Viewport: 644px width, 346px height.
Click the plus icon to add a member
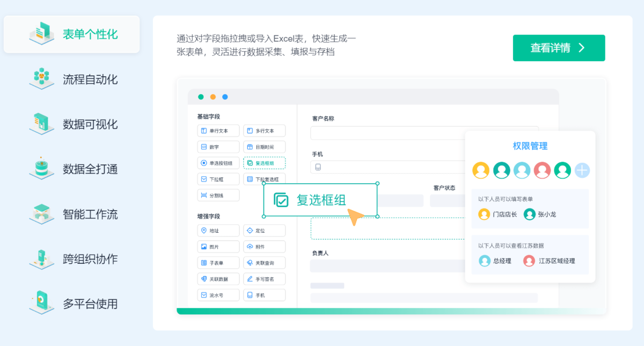[582, 171]
